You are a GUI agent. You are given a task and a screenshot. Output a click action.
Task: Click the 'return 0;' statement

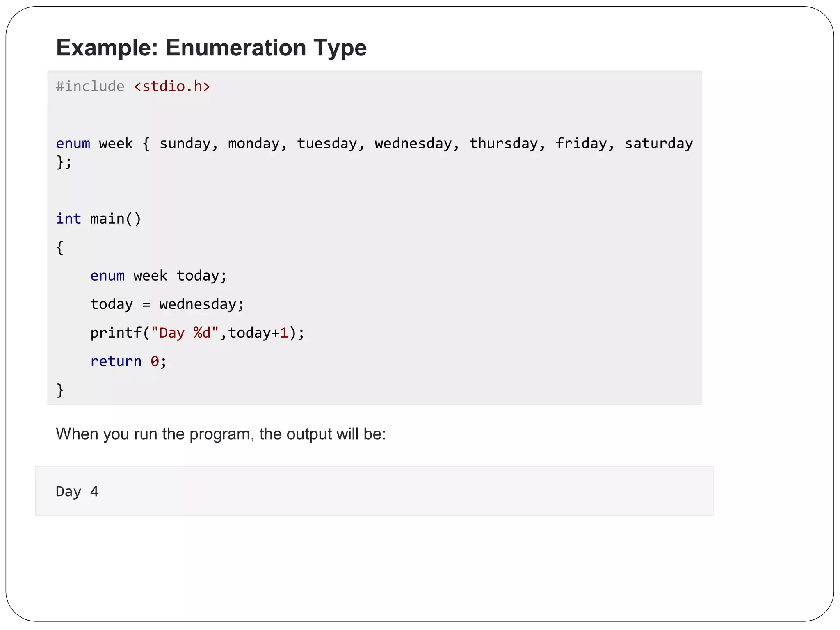(128, 361)
